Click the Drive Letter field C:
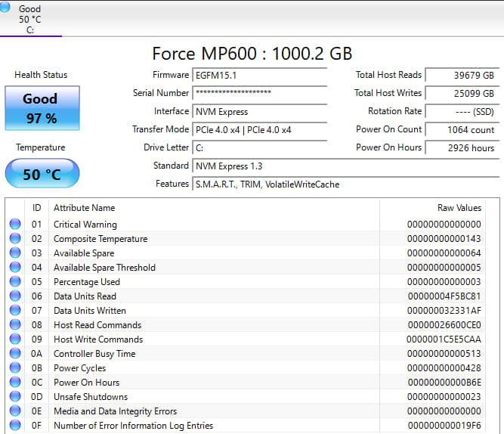Screen dimensions: 504x434 tap(260, 147)
